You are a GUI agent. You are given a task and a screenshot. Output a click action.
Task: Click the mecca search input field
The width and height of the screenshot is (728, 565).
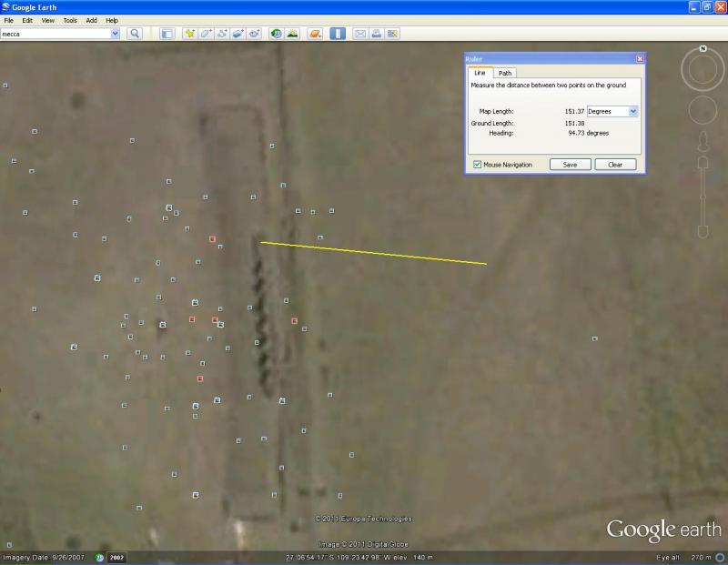(x=55, y=34)
